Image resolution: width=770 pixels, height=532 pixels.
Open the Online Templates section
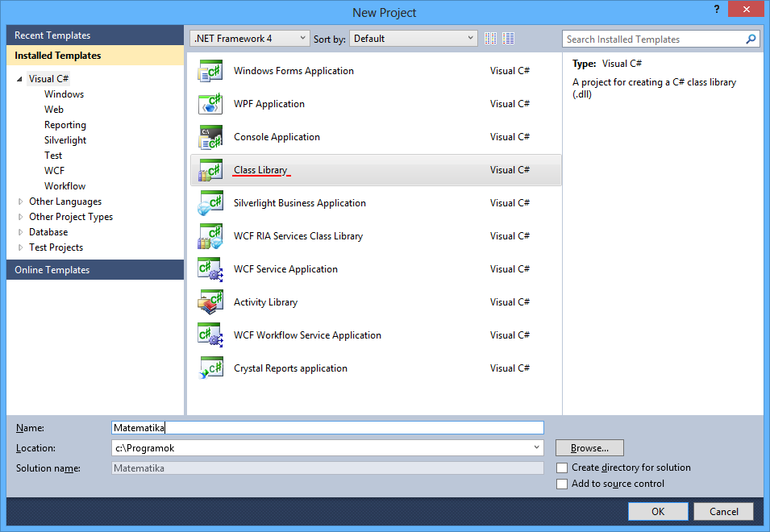click(x=95, y=270)
